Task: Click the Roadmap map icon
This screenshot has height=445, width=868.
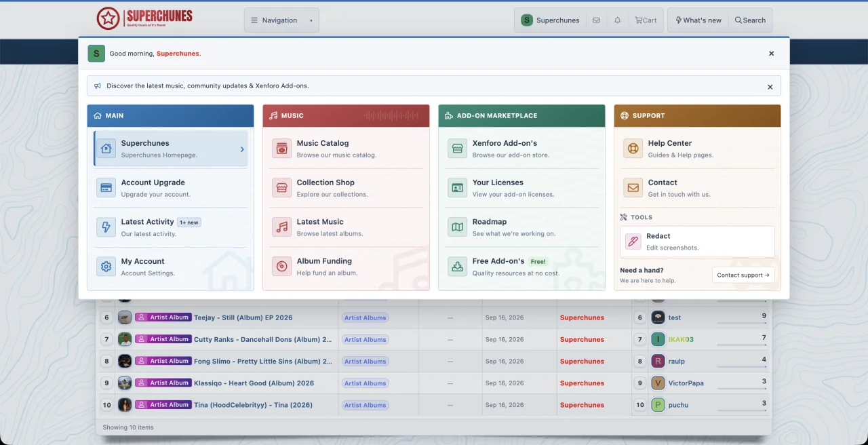Action: pos(458,227)
